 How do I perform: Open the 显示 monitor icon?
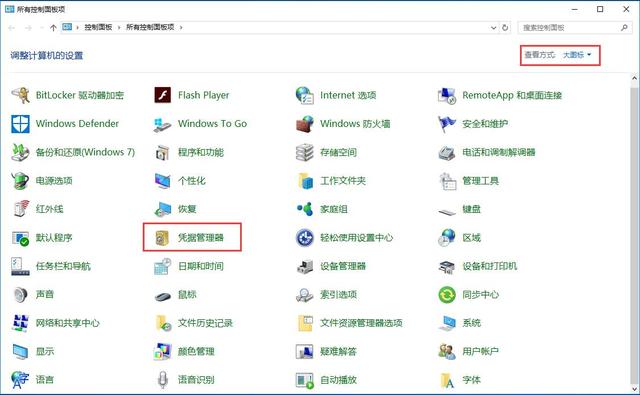(x=20, y=352)
